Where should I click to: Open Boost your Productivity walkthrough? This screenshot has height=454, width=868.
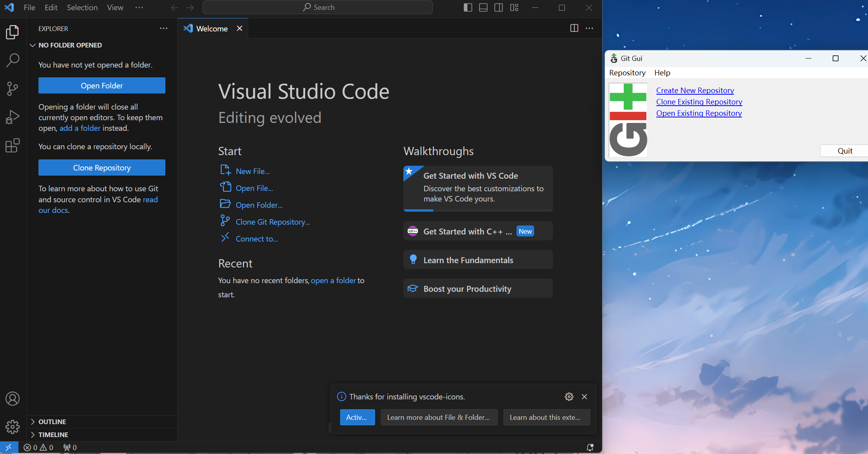pyautogui.click(x=478, y=289)
